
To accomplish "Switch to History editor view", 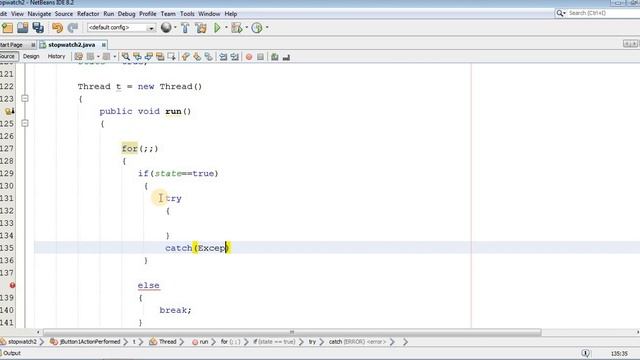I will pos(56,56).
